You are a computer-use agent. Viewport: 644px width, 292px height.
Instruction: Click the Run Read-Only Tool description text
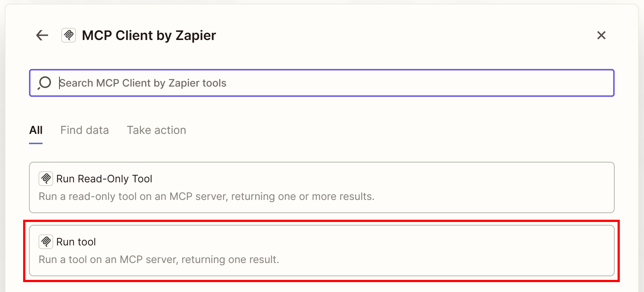coord(207,197)
